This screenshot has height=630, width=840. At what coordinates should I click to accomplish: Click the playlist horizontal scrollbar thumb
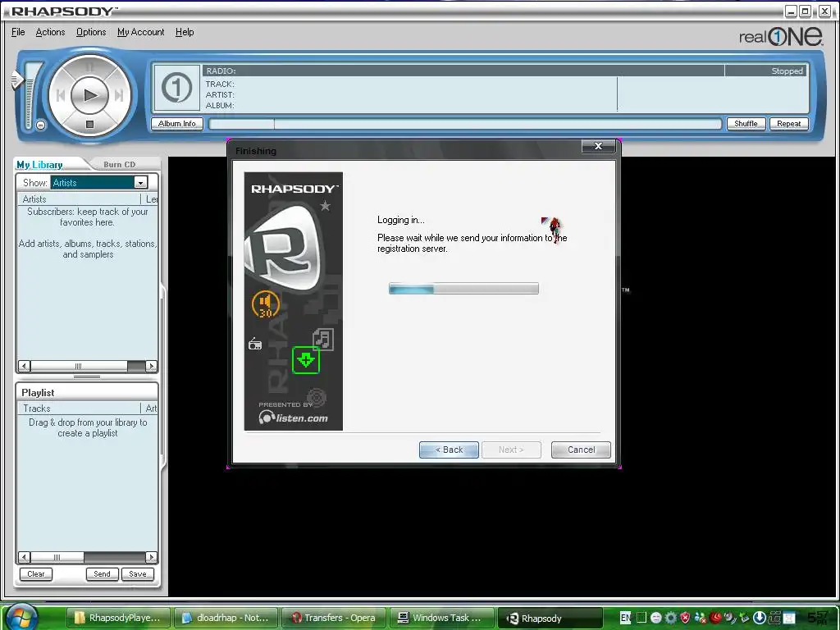(x=57, y=557)
